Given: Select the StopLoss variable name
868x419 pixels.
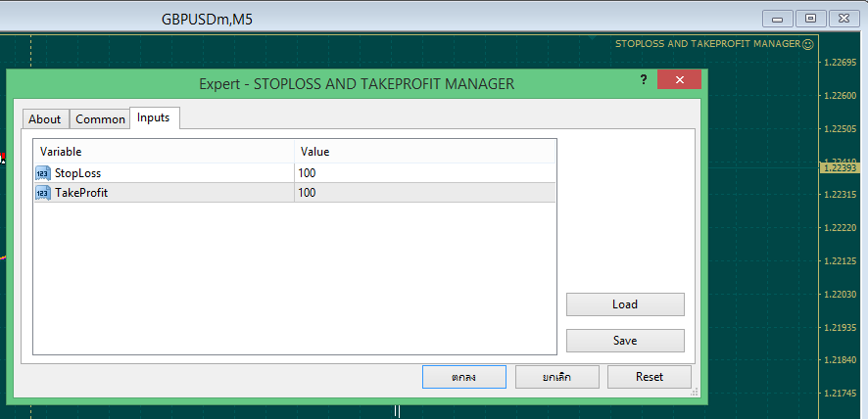Looking at the screenshot, I should click(77, 173).
